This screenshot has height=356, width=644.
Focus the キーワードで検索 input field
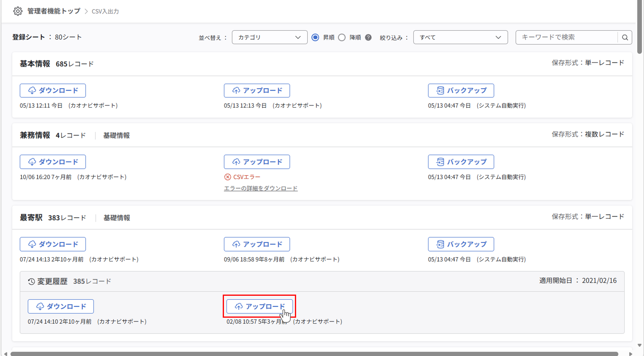pyautogui.click(x=566, y=37)
